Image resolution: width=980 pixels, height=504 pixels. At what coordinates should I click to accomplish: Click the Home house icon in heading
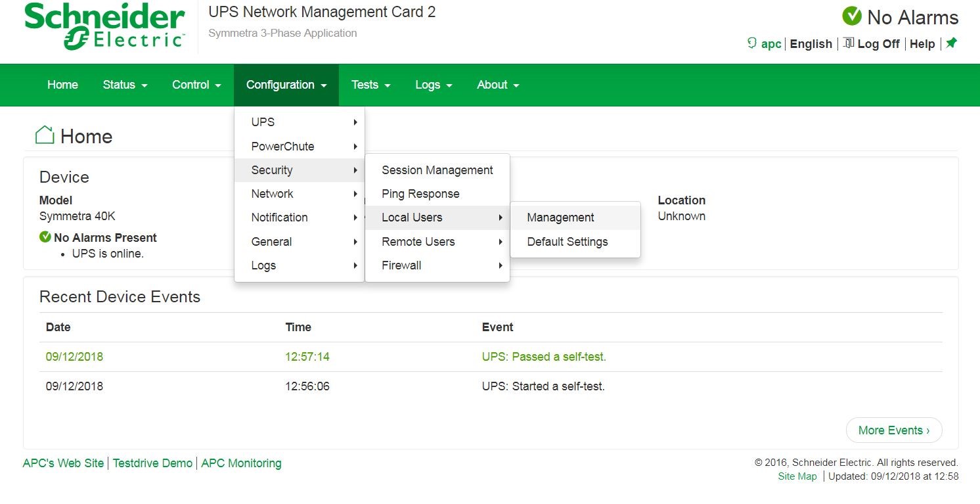[45, 135]
